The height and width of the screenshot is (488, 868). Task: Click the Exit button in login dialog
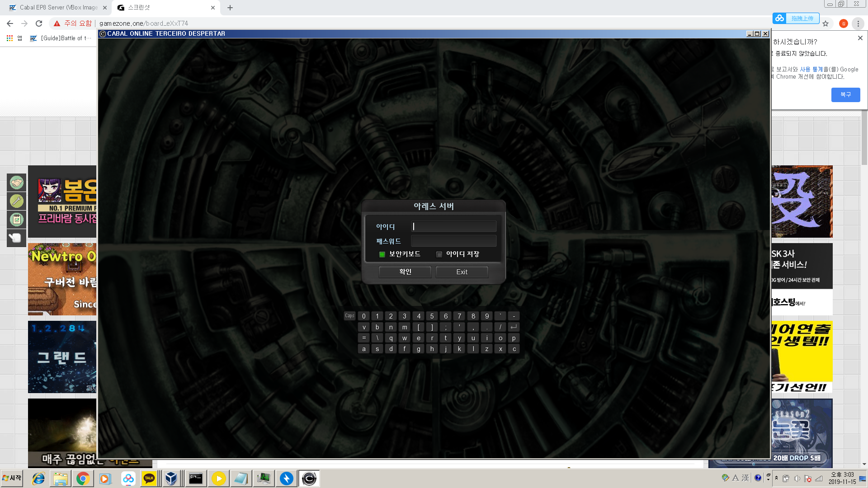click(x=462, y=272)
